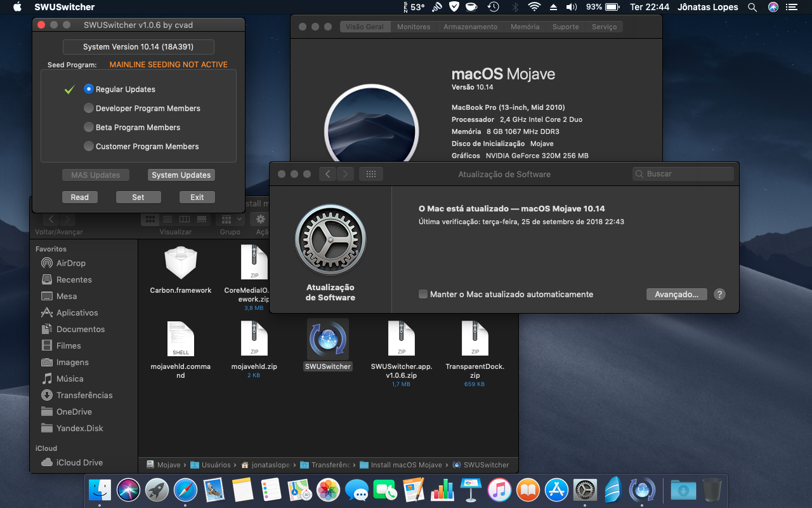Open Launchpad rocket icon in Dock

click(x=157, y=490)
